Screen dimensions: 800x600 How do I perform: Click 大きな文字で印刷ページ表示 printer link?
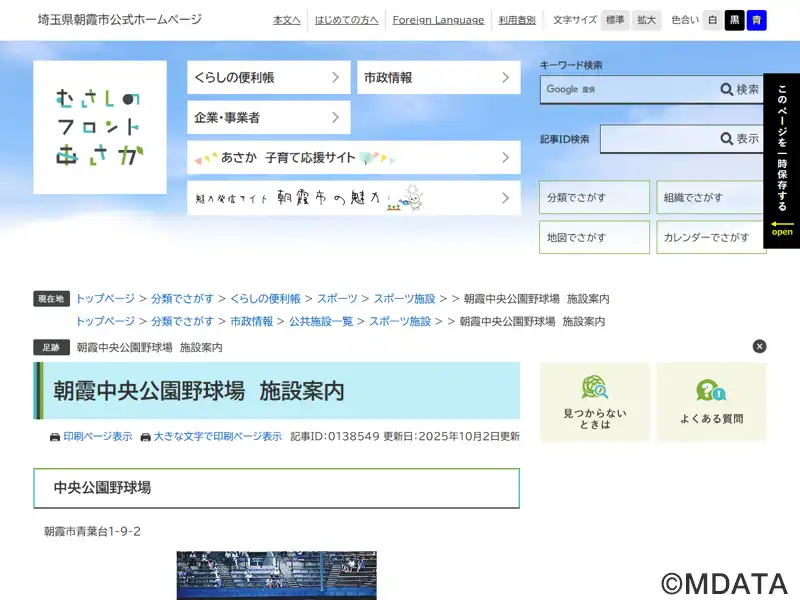coord(211,437)
